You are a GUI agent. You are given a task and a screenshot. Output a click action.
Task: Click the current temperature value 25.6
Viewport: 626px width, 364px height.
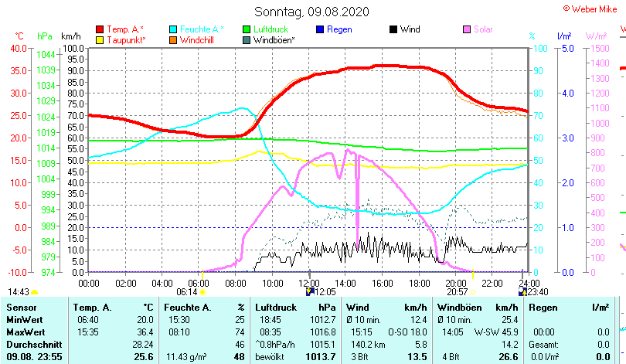[144, 357]
